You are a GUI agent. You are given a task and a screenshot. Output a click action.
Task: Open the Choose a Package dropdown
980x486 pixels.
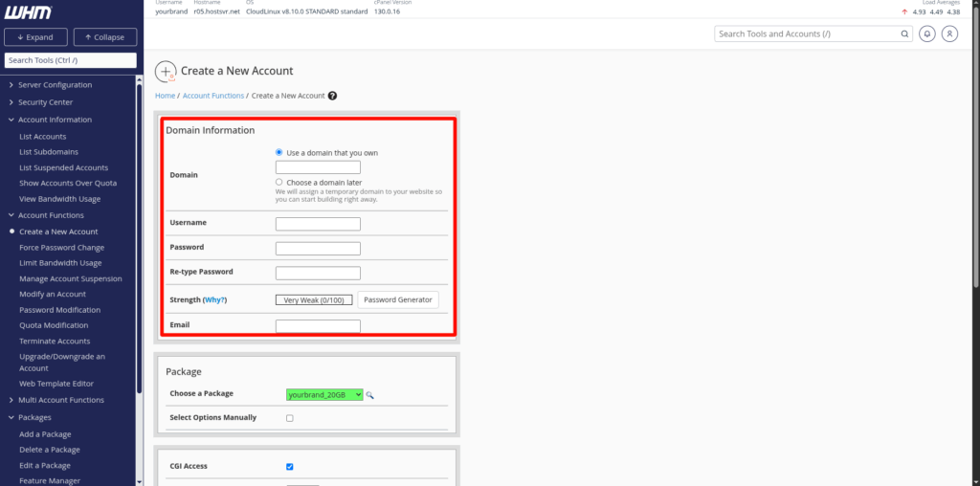pyautogui.click(x=324, y=394)
